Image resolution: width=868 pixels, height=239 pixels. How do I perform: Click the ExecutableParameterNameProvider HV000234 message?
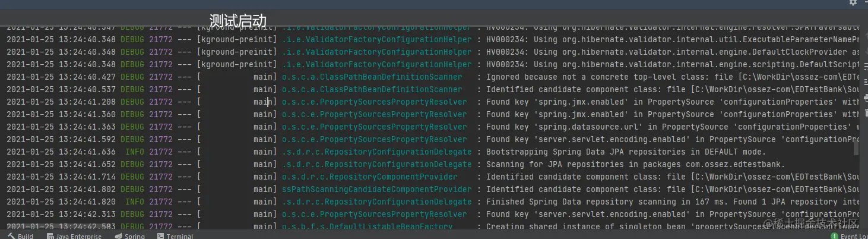[673, 39]
